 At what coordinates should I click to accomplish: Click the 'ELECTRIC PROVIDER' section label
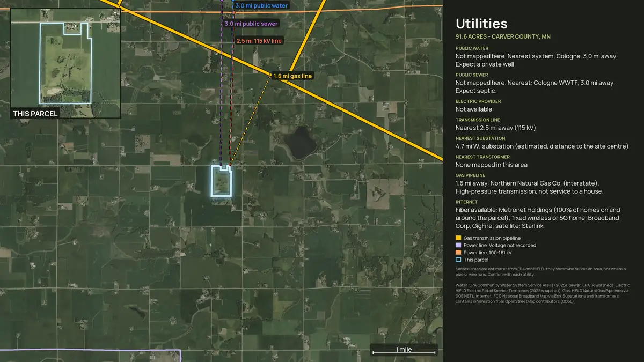(x=478, y=101)
